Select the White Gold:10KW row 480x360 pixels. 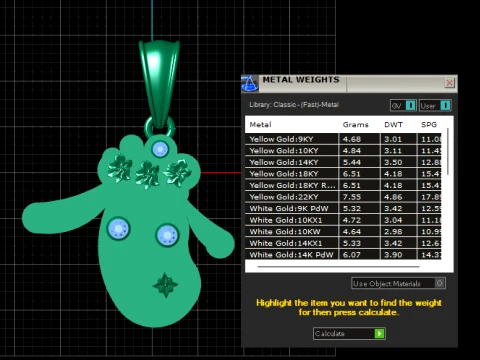pyautogui.click(x=343, y=231)
